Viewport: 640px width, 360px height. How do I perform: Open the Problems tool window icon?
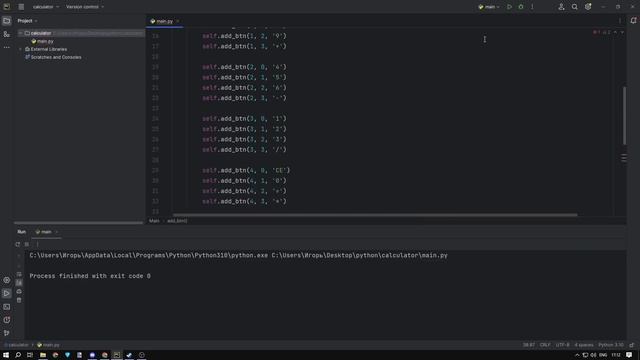click(x=7, y=320)
